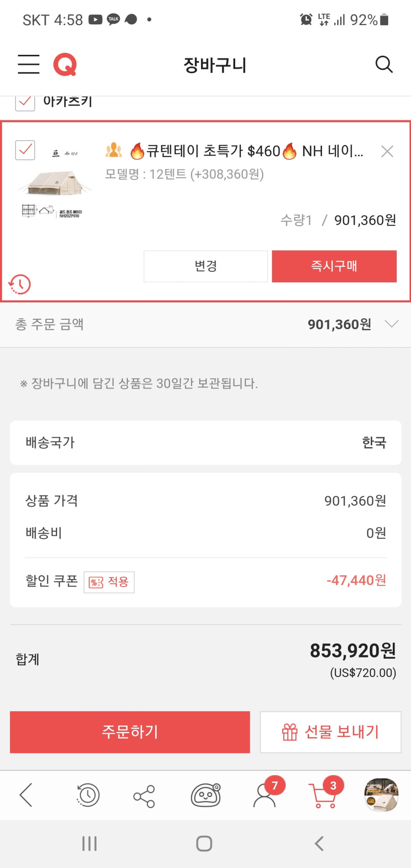
Task: Apply coupon with 적용 button
Action: point(109,582)
